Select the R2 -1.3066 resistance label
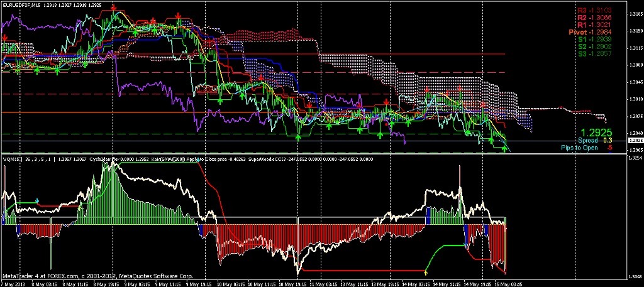 click(x=595, y=18)
